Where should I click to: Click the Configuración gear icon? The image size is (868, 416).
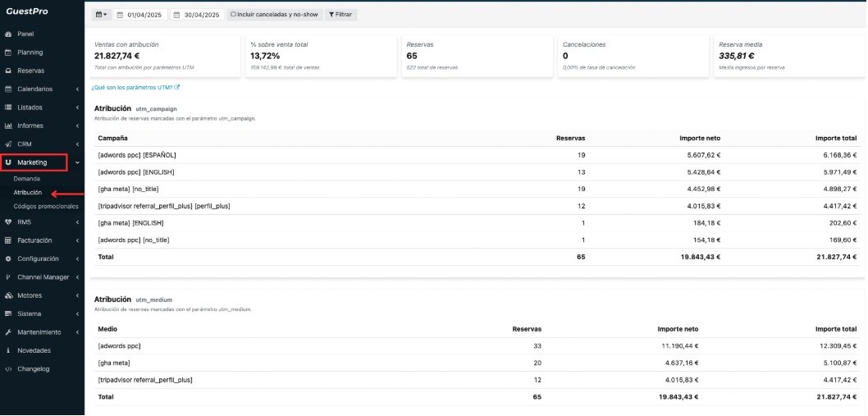[x=8, y=258]
